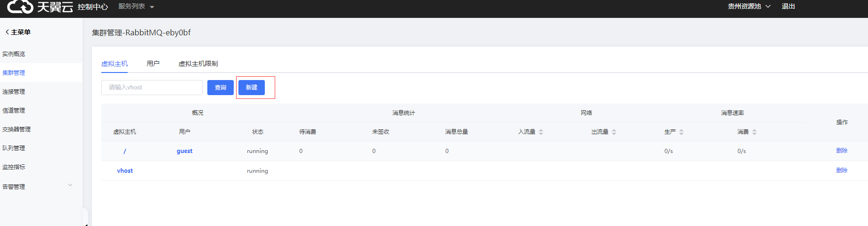
Task: Open the 控制中心 link
Action: tap(93, 7)
